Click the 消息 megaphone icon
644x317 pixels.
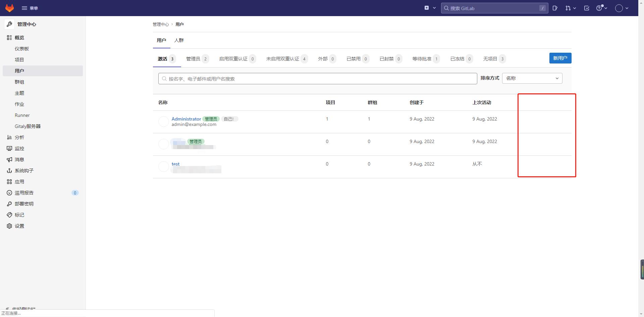pos(9,160)
